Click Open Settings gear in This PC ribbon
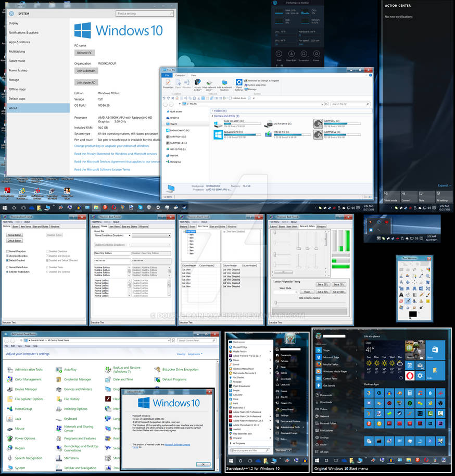 (x=239, y=85)
